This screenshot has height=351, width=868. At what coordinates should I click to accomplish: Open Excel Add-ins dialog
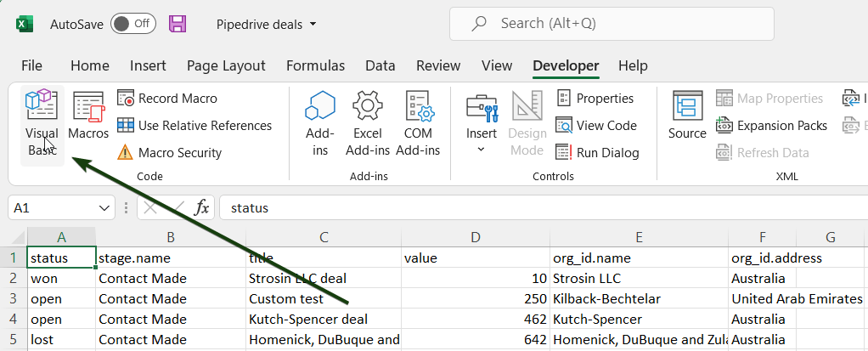368,125
